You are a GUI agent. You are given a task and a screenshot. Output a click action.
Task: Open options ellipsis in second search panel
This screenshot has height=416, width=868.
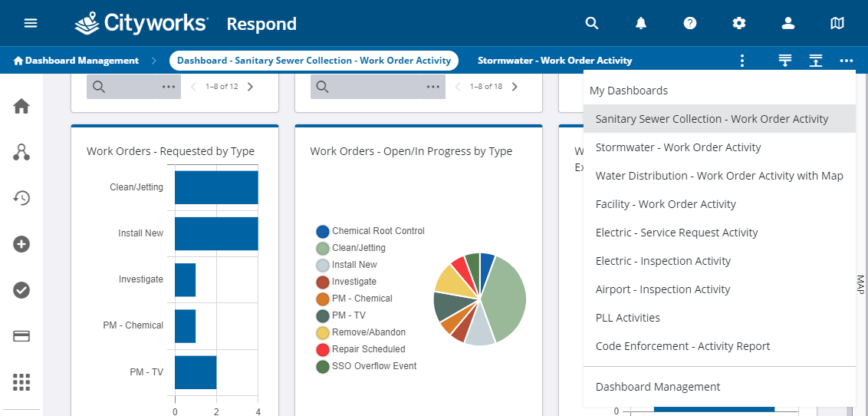tap(432, 87)
